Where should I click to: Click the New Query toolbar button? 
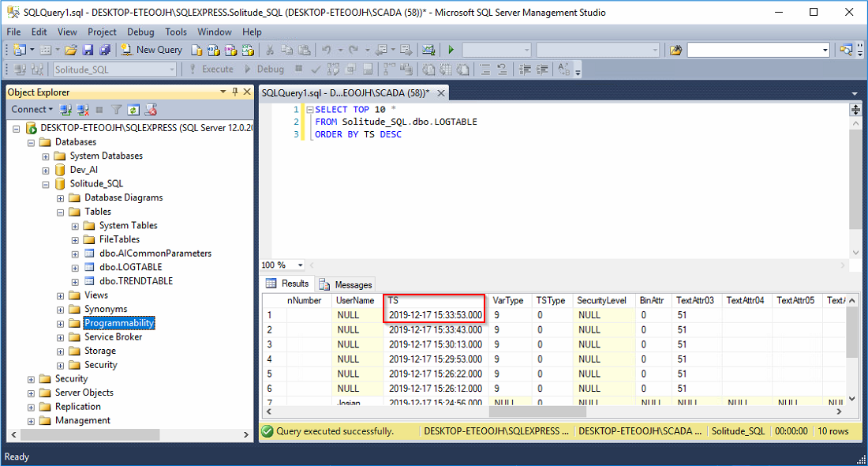coord(152,50)
